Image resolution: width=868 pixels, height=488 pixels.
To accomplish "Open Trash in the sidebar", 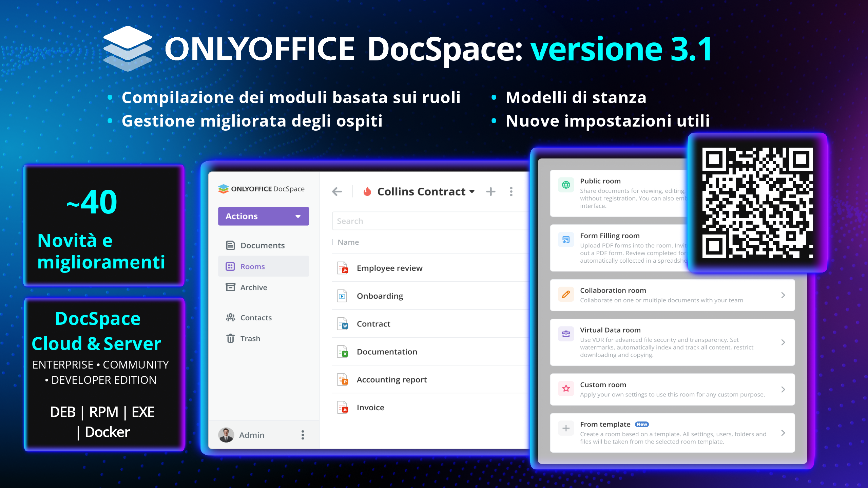I will point(263,339).
